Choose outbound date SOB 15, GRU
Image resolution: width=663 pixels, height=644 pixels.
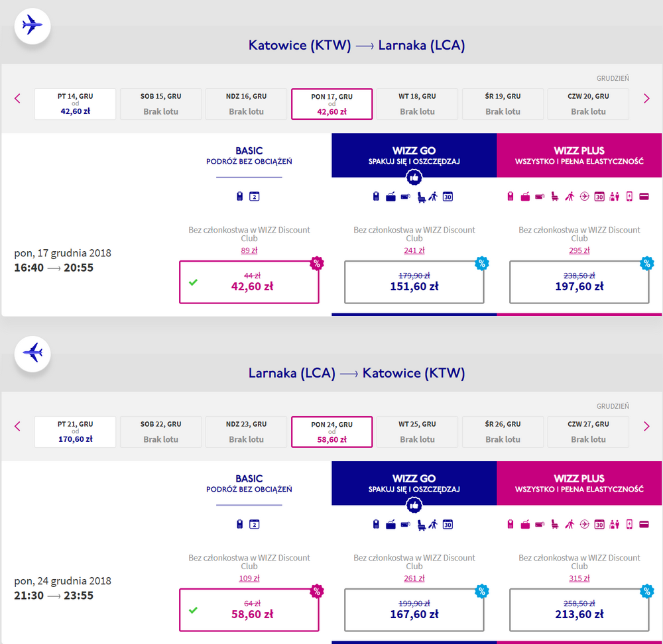[x=160, y=104]
